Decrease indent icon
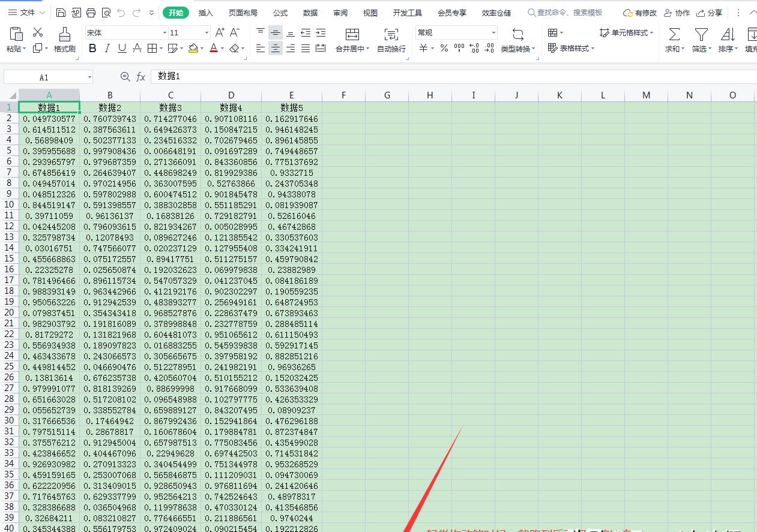This screenshot has height=532, width=757. pyautogui.click(x=306, y=32)
